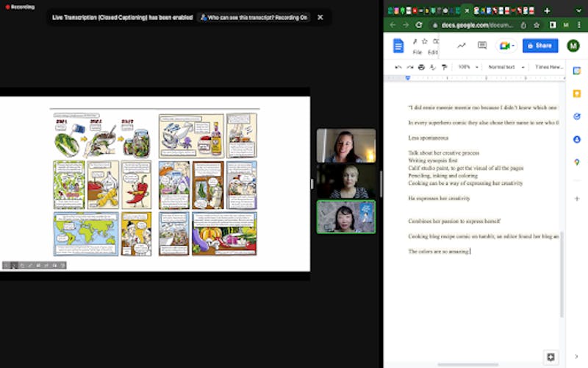
Task: Open the Normal text style dropdown
Action: click(x=506, y=67)
